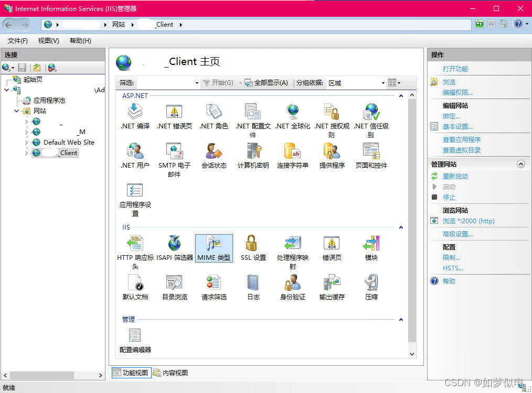Viewport: 532px width, 393px height.
Task: Open the 帮助(H) menu
Action: click(80, 41)
